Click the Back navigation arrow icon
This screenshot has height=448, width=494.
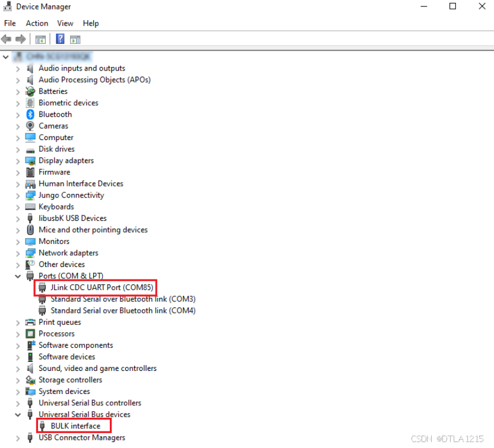(7, 39)
